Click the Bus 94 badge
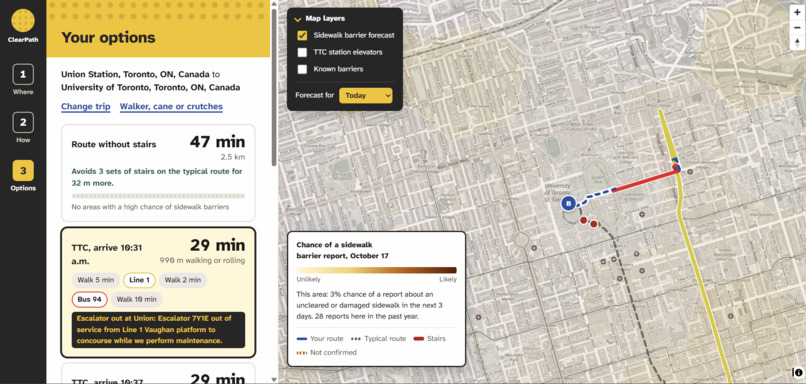Screen dimensions: 806x384 click(89, 299)
